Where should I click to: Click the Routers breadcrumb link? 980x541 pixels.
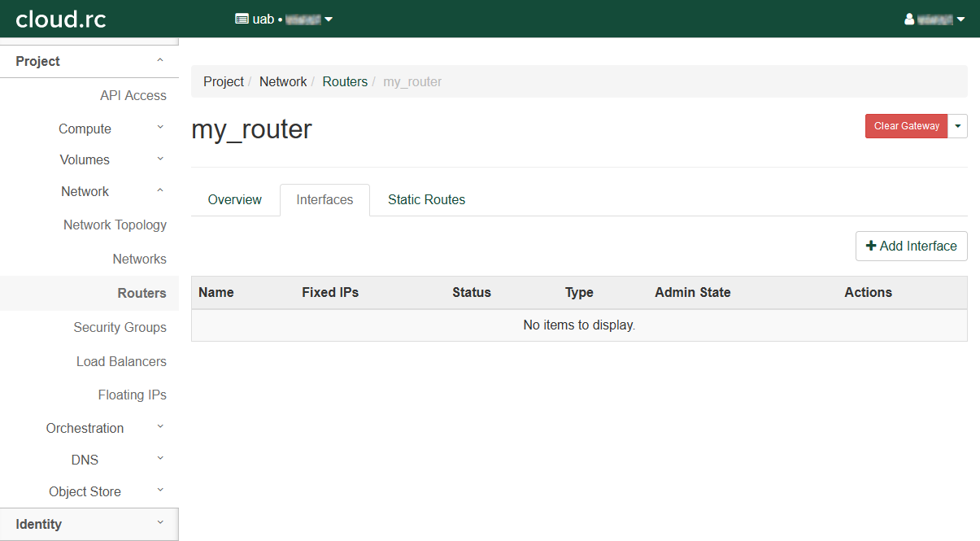(345, 81)
